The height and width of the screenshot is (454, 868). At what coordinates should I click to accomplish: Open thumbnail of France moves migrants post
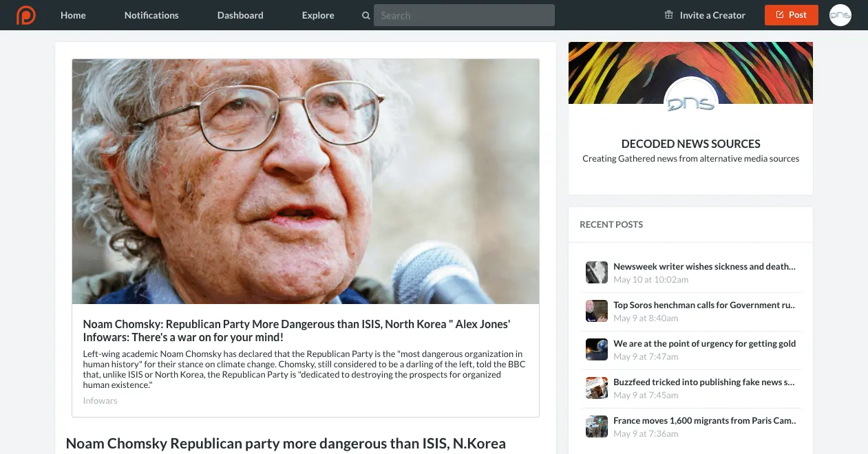tap(597, 426)
